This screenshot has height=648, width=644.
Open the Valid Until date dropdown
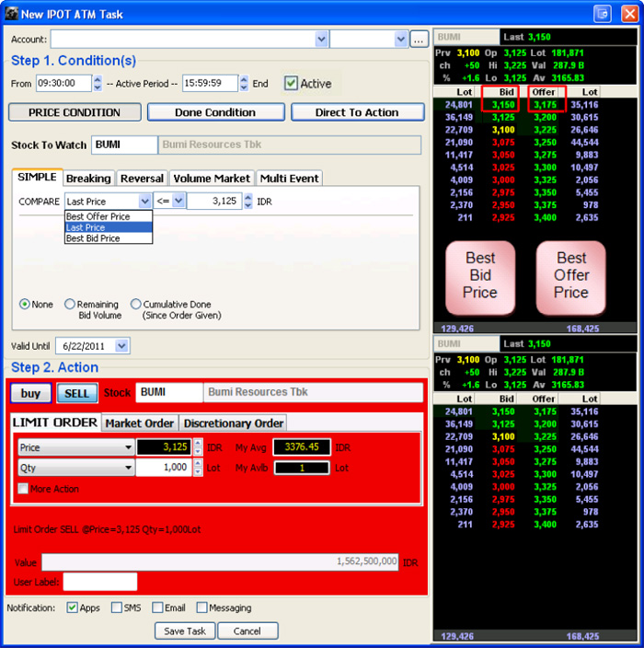pos(121,346)
